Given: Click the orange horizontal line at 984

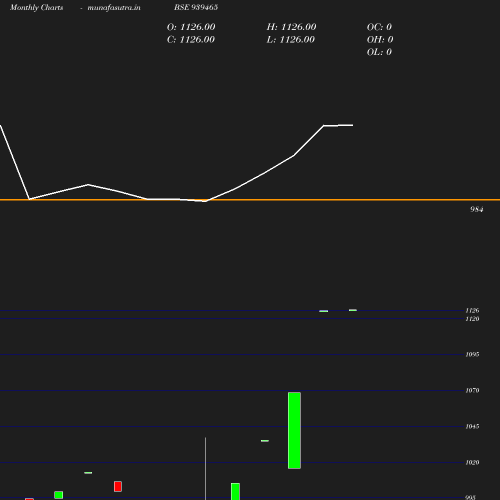Looking at the screenshot, I should pyautogui.click(x=250, y=200).
